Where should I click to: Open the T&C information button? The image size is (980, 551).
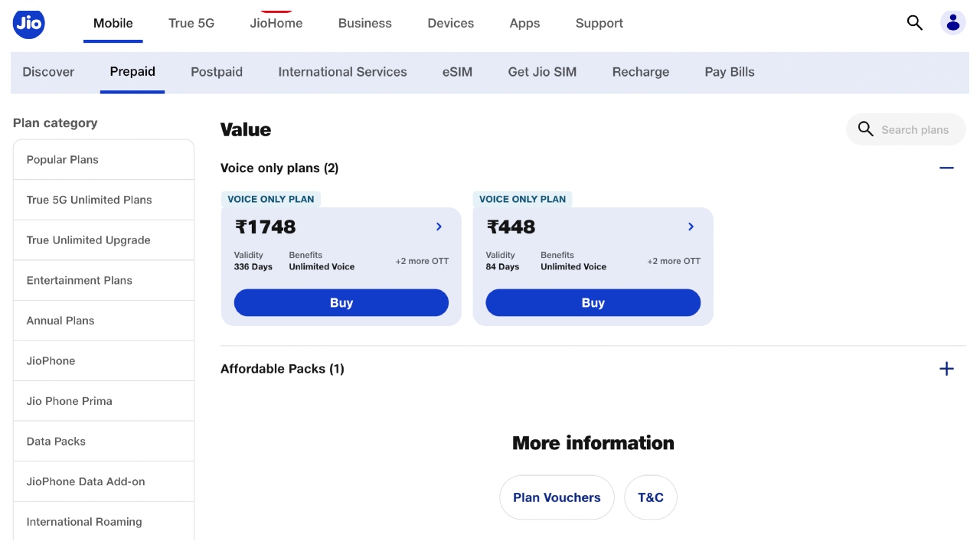click(650, 497)
